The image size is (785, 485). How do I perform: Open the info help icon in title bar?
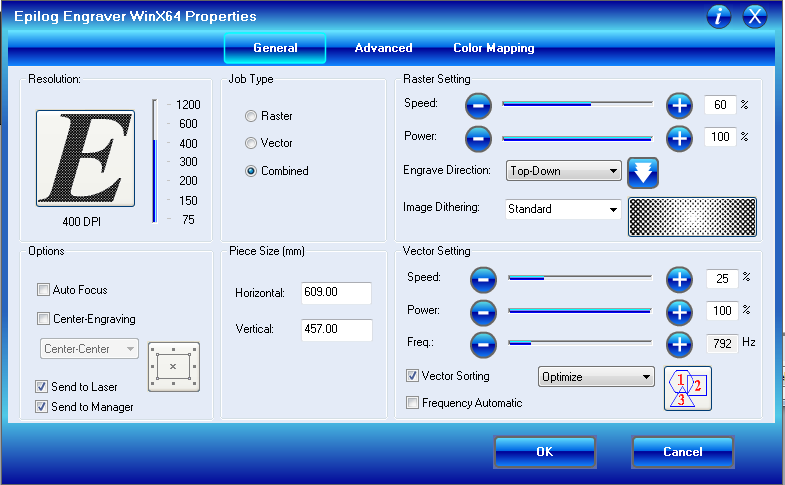718,17
